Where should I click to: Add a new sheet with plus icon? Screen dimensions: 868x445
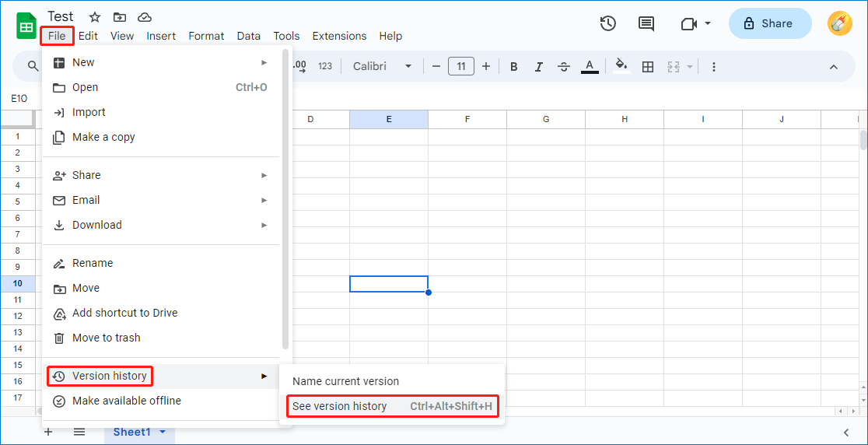(48, 432)
